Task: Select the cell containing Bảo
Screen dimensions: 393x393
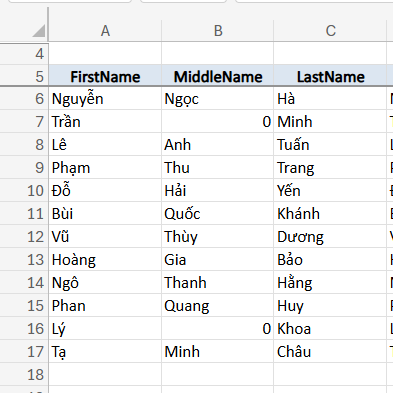Action: pyautogui.click(x=330, y=260)
